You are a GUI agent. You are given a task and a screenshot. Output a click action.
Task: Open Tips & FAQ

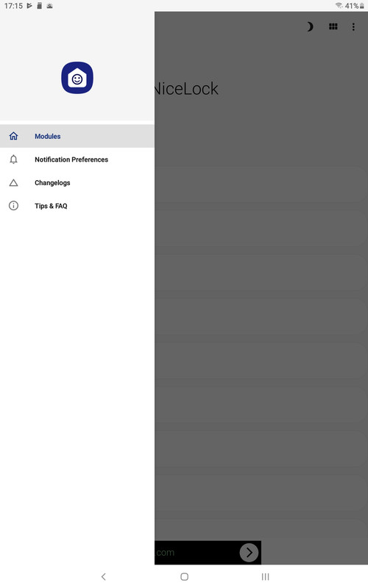(77, 206)
